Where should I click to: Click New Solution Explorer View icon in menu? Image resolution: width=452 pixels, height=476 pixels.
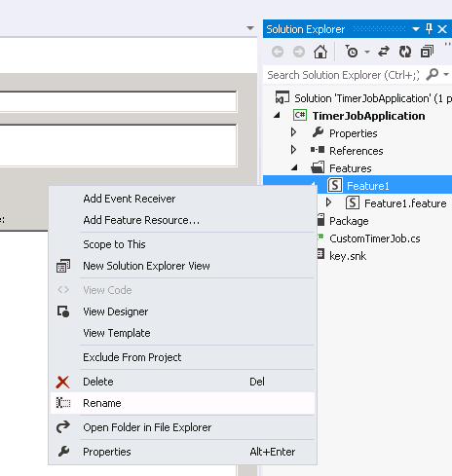(63, 266)
